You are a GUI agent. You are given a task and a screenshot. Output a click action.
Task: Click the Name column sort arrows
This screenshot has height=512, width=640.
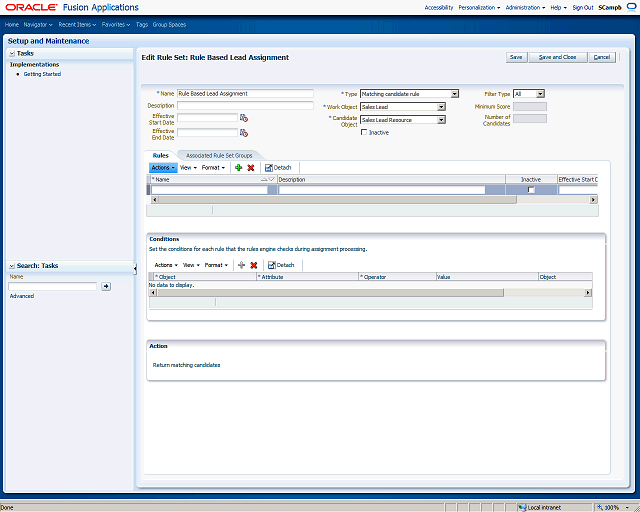(268, 179)
